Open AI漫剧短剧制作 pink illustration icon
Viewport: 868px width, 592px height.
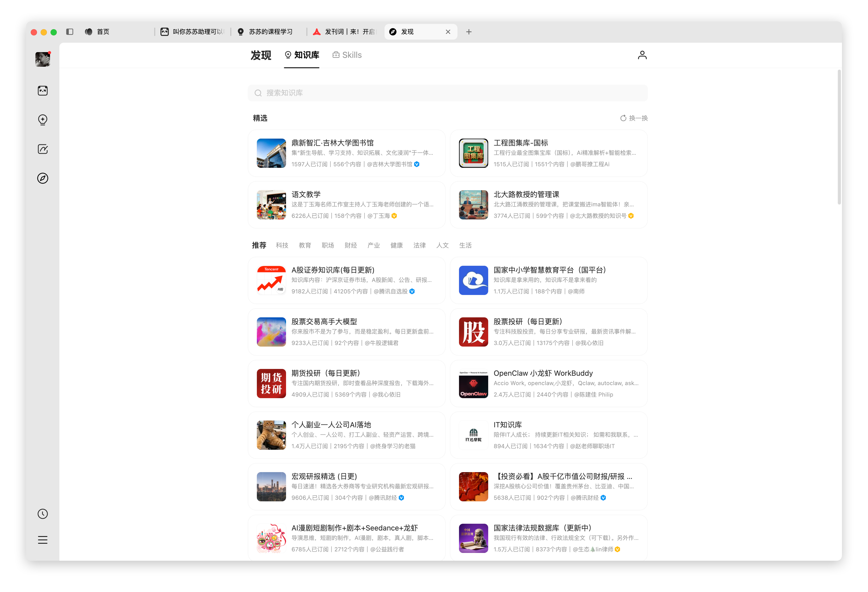pyautogui.click(x=271, y=538)
